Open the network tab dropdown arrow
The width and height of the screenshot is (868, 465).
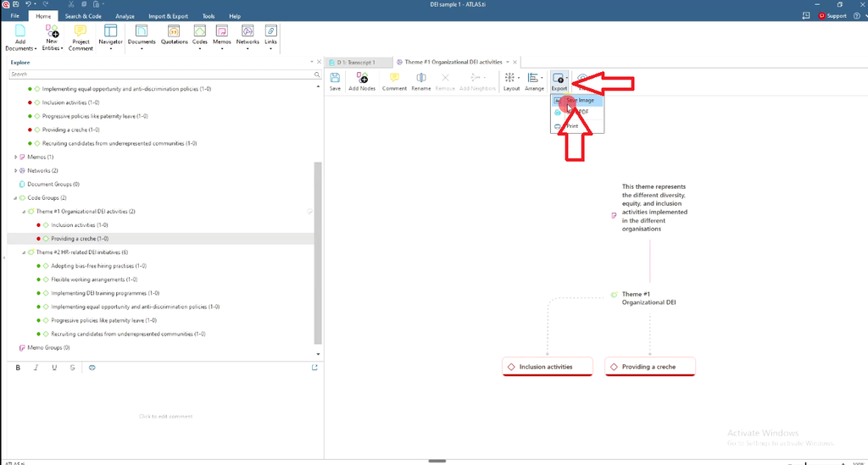[x=507, y=62]
